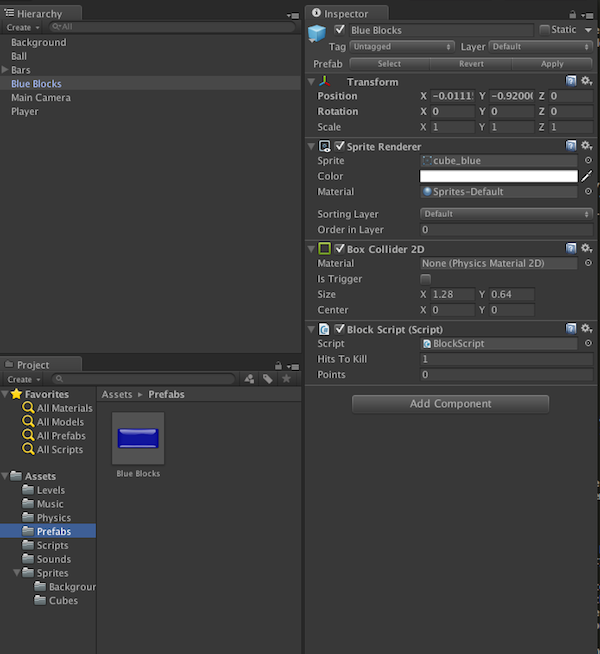Screen dimensions: 600x654
Task: Click the Hierarchy search field
Action: 172,27
